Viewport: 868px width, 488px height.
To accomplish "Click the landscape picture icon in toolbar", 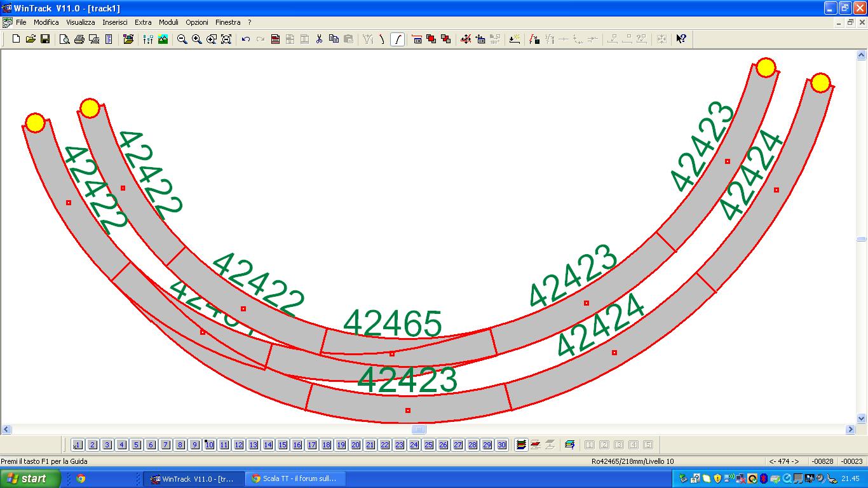I will click(163, 39).
